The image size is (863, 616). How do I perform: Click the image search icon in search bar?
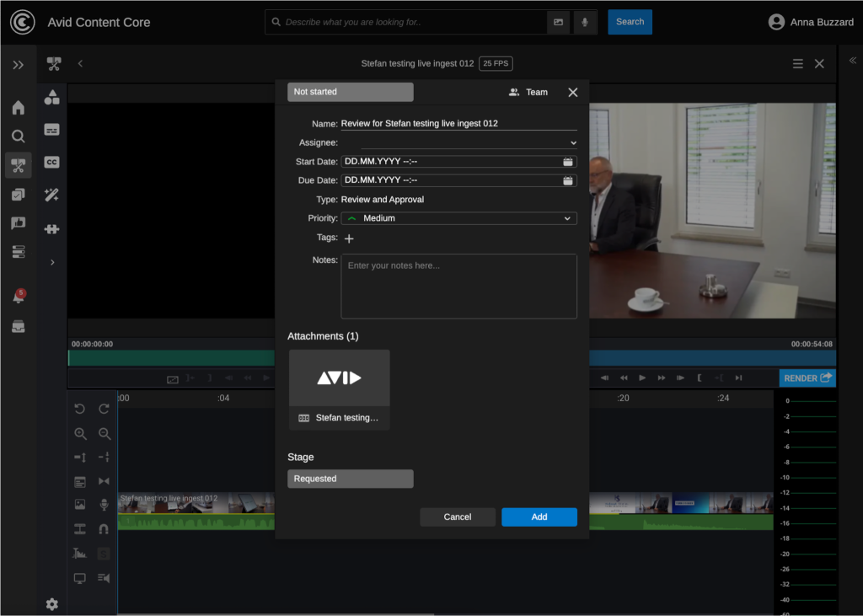click(558, 22)
